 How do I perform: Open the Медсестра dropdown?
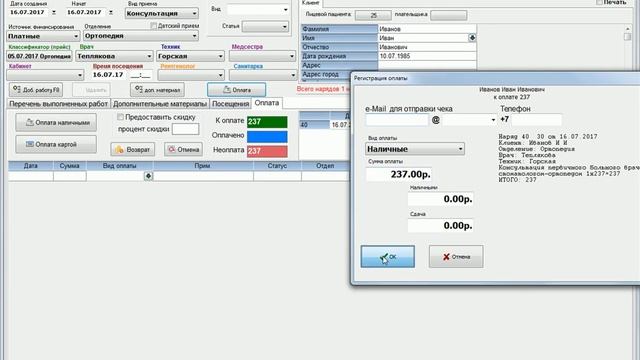[262, 56]
